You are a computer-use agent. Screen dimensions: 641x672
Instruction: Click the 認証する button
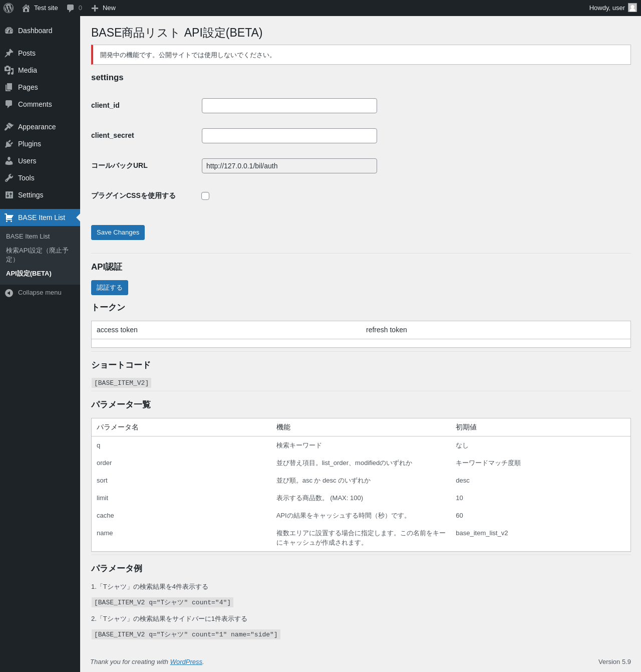pos(110,288)
